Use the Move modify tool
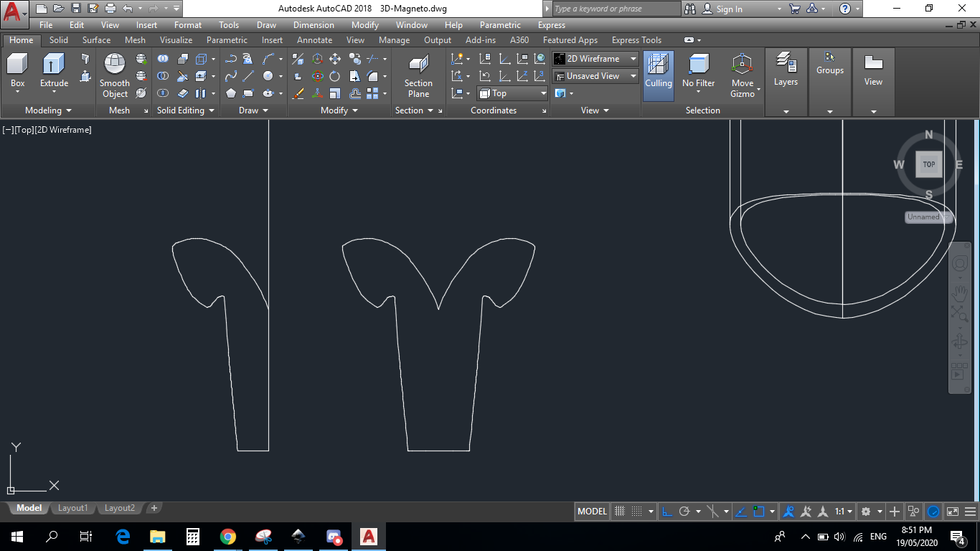 point(335,59)
